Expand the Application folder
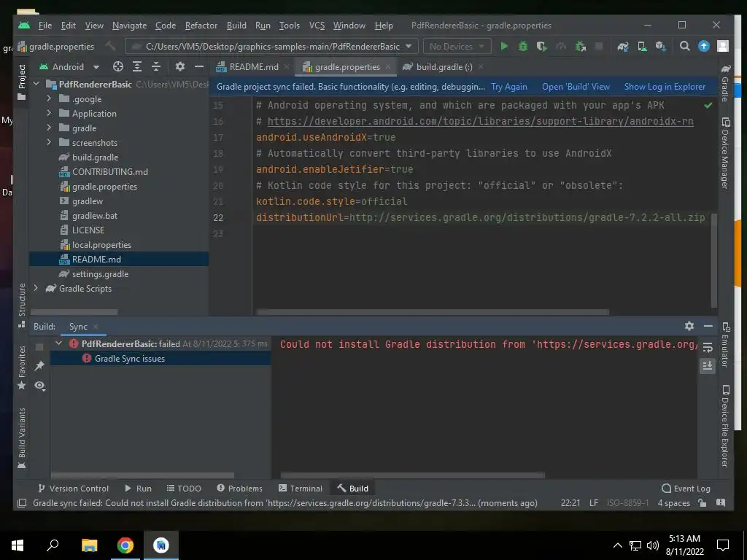Image resolution: width=747 pixels, height=560 pixels. 49,113
